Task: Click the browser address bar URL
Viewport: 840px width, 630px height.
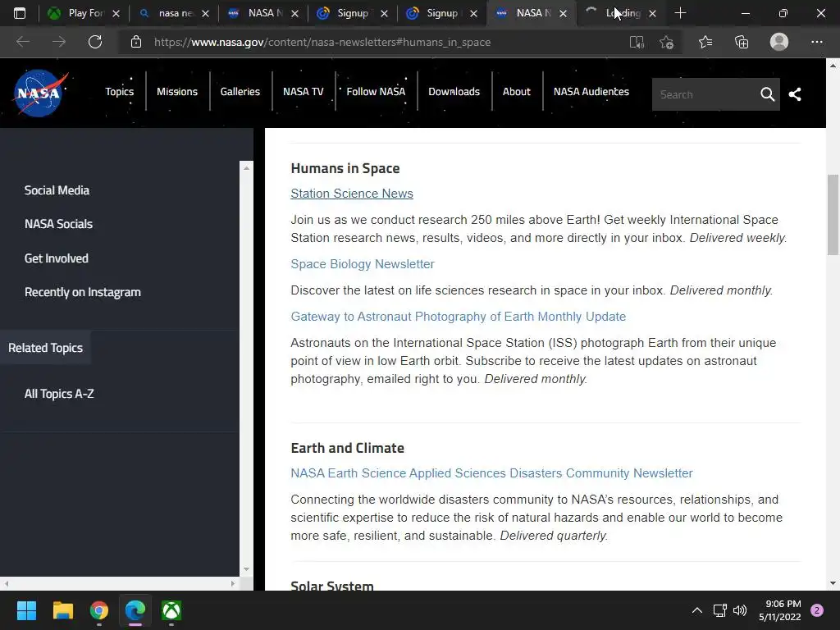Action: point(322,42)
